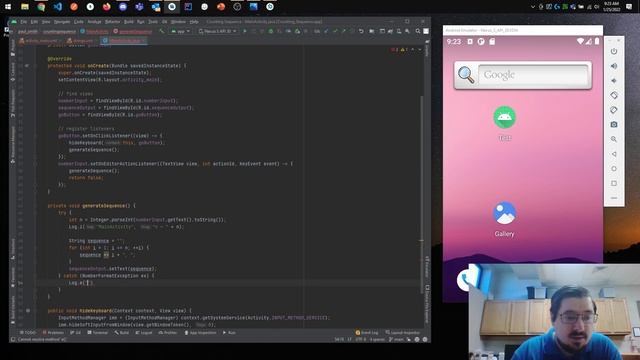Open the Run tool window

pyautogui.click(x=229, y=333)
